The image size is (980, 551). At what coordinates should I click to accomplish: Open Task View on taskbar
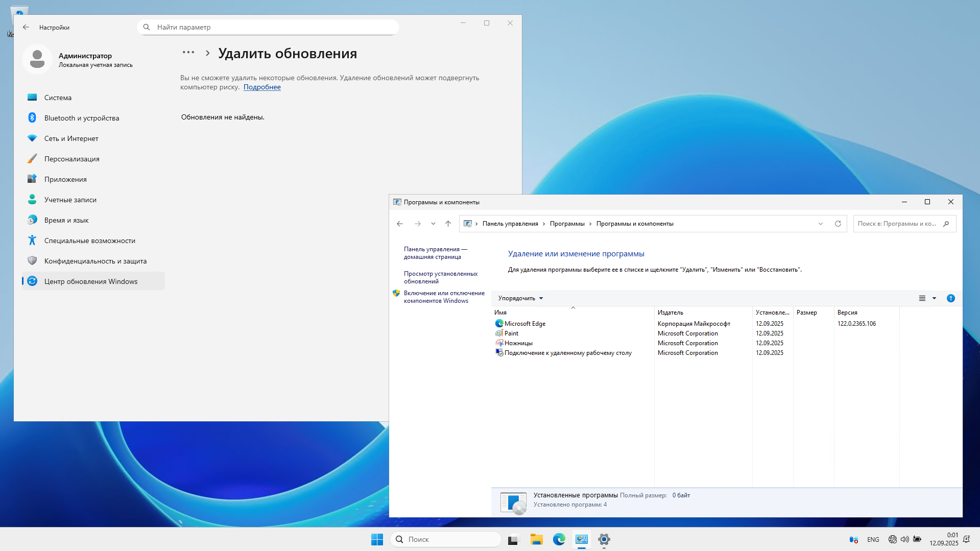click(x=513, y=539)
